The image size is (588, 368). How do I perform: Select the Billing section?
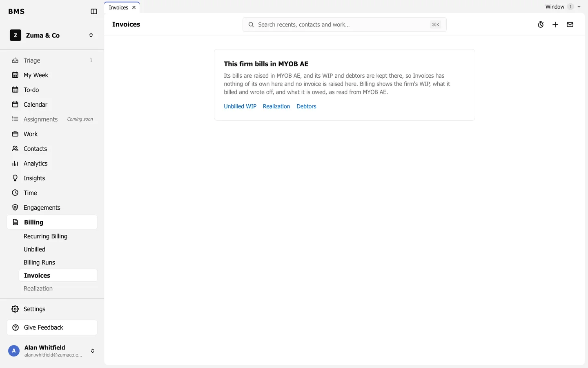pyautogui.click(x=52, y=222)
